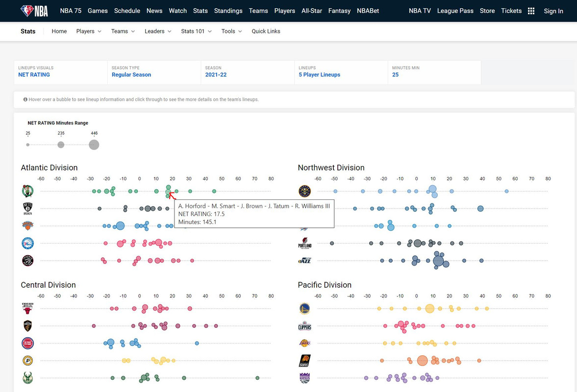Go to Stats Home link
This screenshot has width=577, height=392.
coord(59,31)
